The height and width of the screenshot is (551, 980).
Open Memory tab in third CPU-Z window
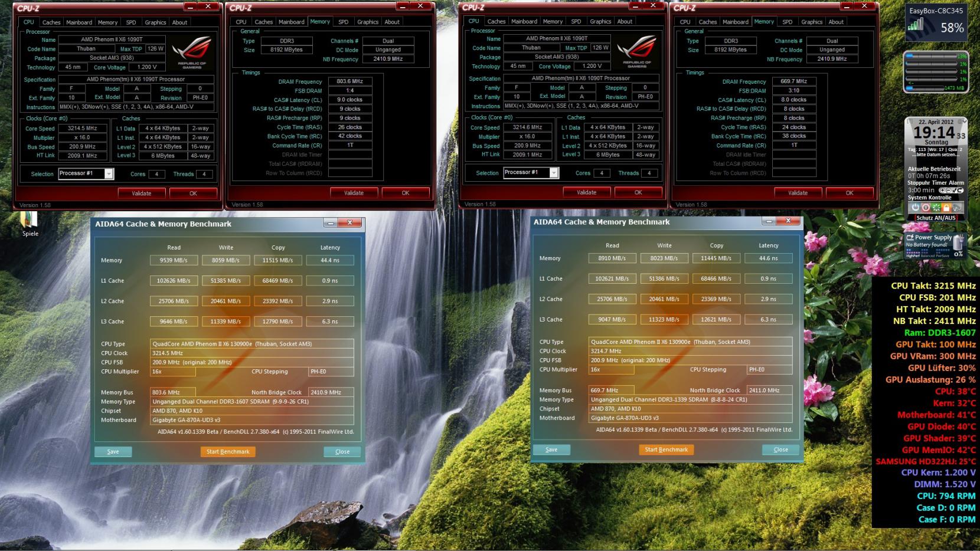click(553, 21)
